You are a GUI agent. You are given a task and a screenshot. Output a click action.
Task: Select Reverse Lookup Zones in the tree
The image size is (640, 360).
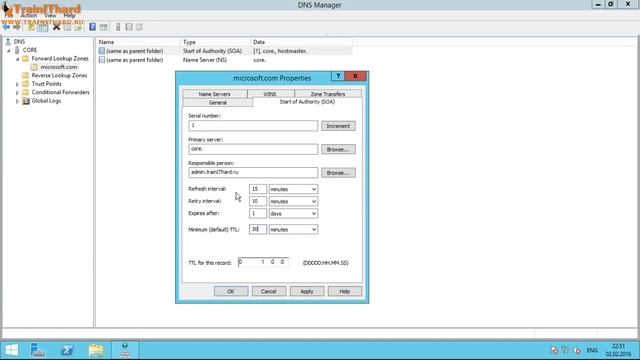[x=59, y=76]
